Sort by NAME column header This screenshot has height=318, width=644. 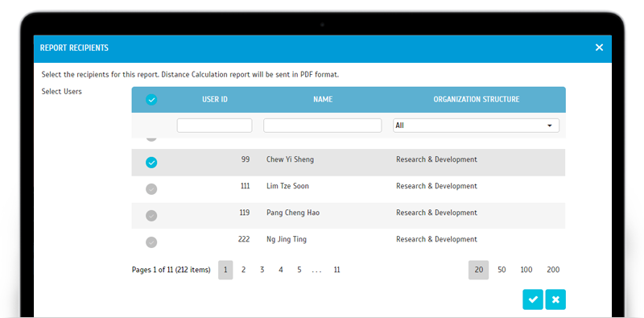(323, 100)
